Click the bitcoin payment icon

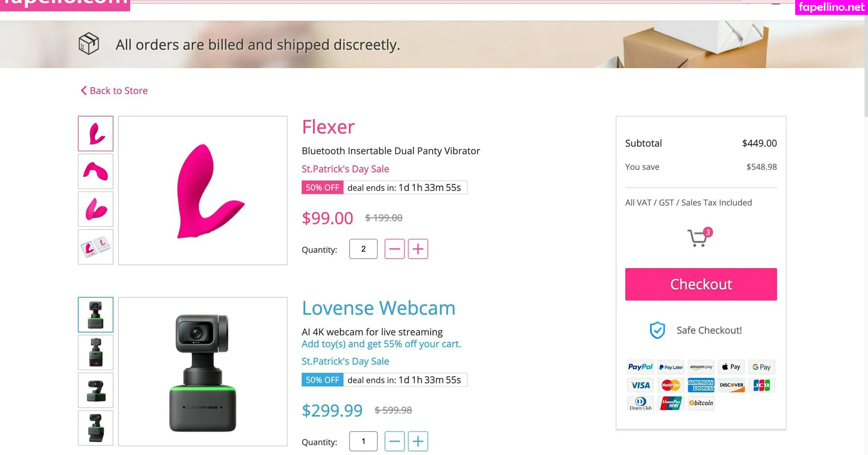pyautogui.click(x=701, y=403)
